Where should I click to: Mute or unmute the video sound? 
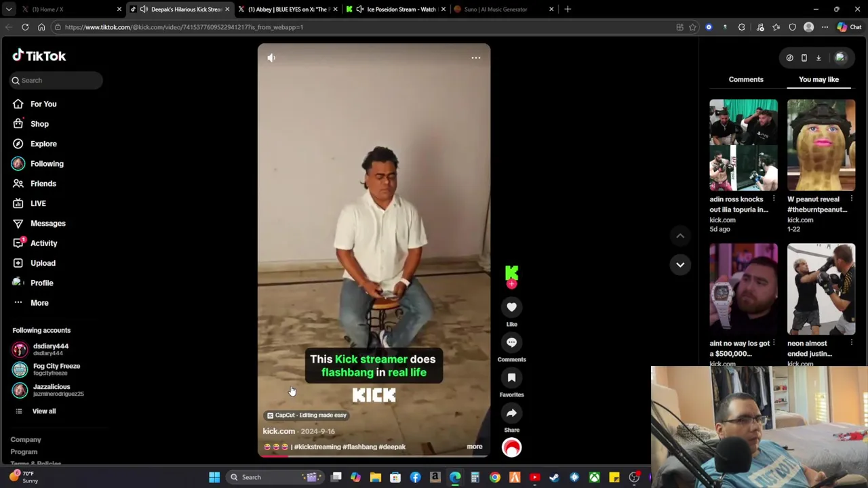[271, 58]
